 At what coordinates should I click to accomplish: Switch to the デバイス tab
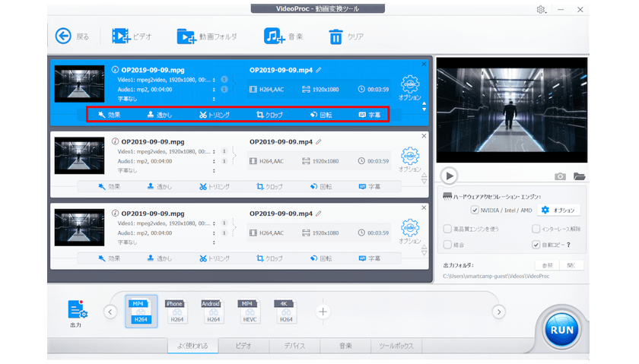click(294, 346)
